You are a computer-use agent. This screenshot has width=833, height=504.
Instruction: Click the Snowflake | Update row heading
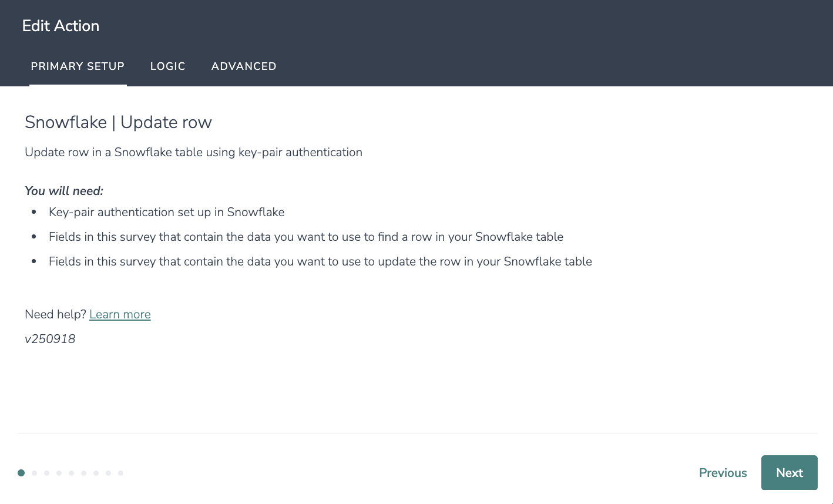[118, 122]
